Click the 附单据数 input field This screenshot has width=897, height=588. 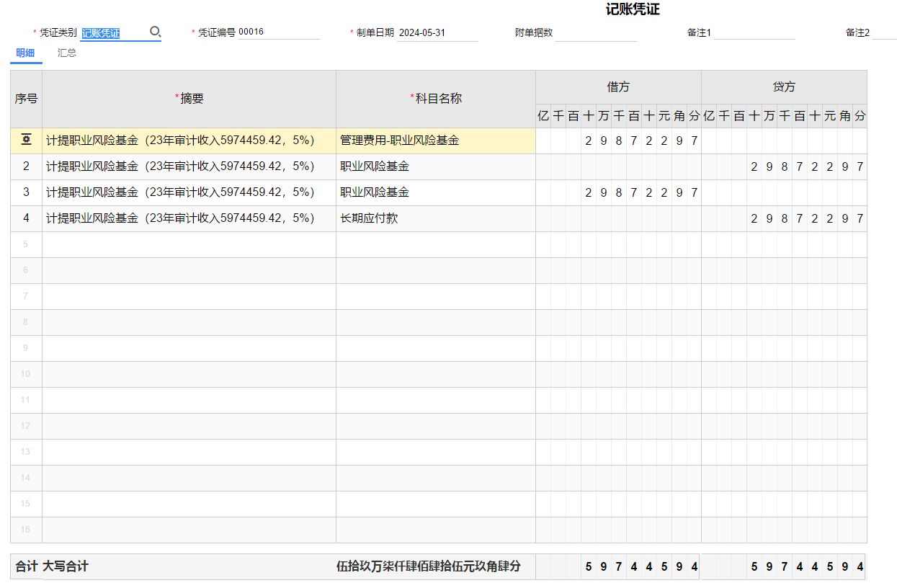coord(595,33)
